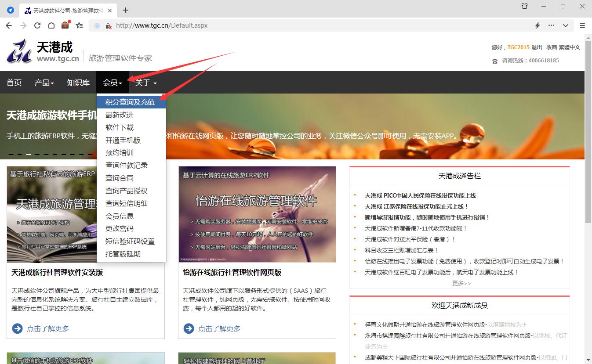Viewport: 592px width, 364px height.
Task: Collapse the 会员 dropdown menu
Action: pyautogui.click(x=113, y=83)
